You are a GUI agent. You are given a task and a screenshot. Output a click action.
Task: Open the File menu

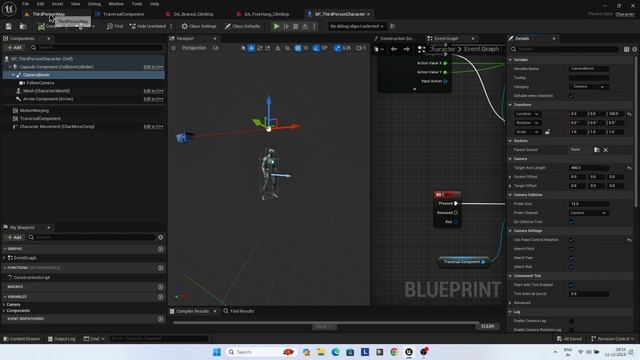[25, 4]
